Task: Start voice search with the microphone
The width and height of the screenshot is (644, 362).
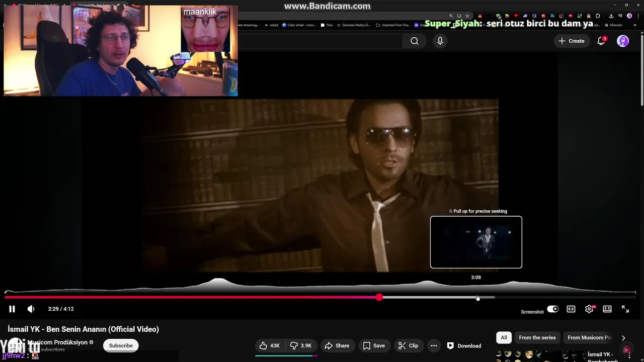Action: click(440, 41)
